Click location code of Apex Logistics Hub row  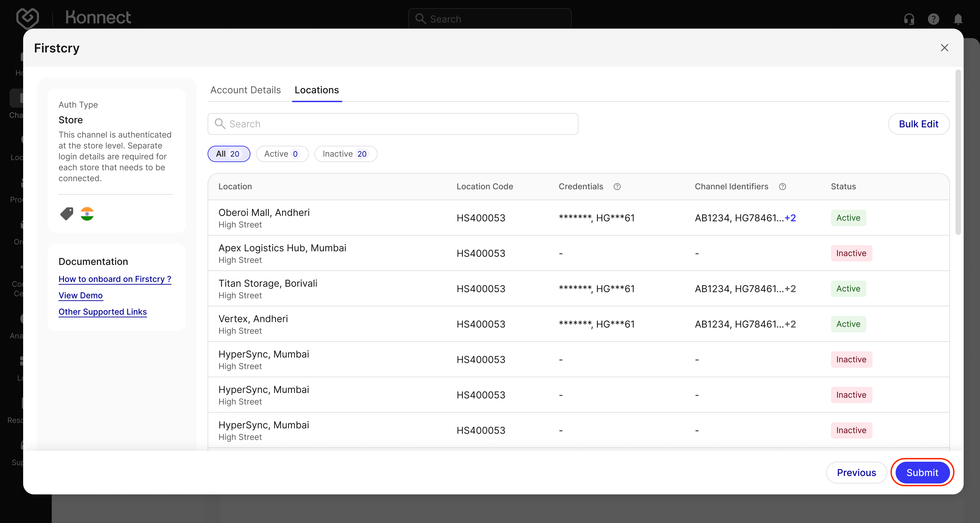[x=481, y=253]
